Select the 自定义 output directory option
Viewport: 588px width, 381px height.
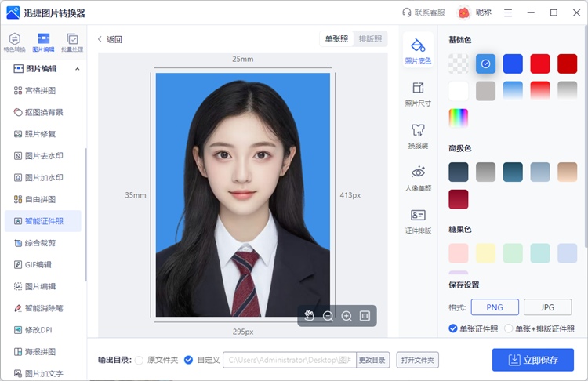(188, 360)
